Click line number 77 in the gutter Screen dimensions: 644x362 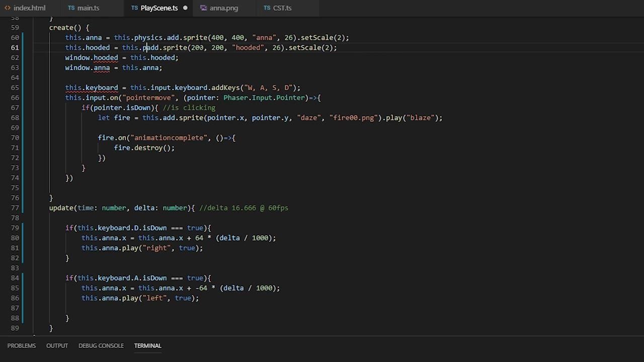[15, 208]
